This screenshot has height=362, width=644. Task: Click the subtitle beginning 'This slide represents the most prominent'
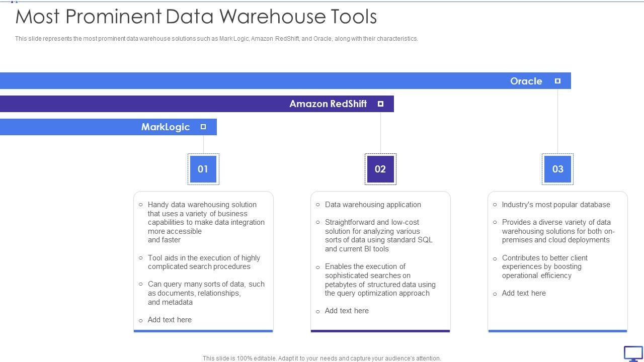(216, 39)
